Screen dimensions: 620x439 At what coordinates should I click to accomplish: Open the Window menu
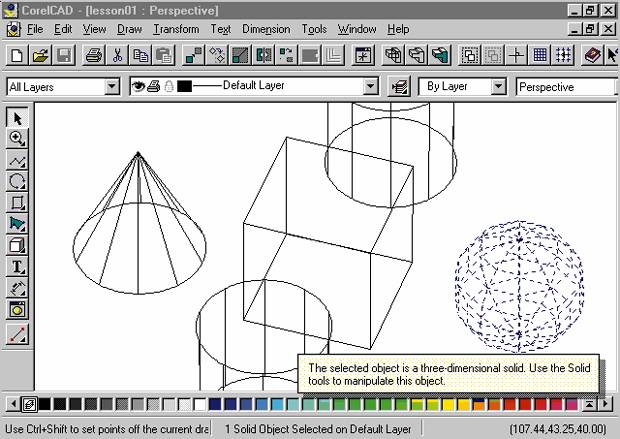pyautogui.click(x=357, y=29)
